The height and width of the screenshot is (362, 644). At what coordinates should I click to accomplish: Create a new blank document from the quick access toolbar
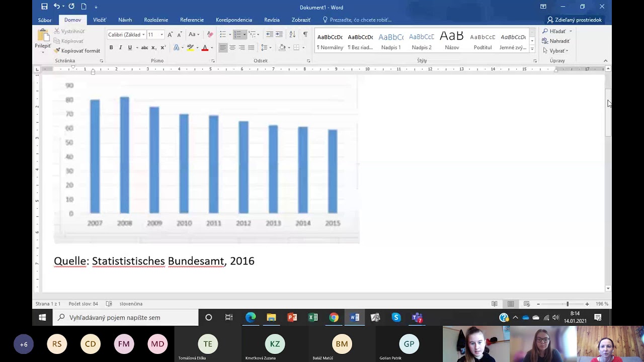(x=84, y=7)
